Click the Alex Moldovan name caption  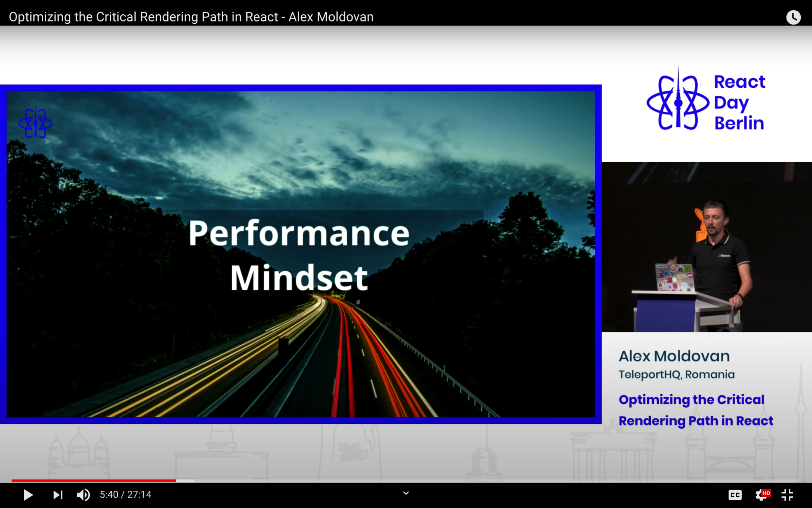[x=674, y=356]
